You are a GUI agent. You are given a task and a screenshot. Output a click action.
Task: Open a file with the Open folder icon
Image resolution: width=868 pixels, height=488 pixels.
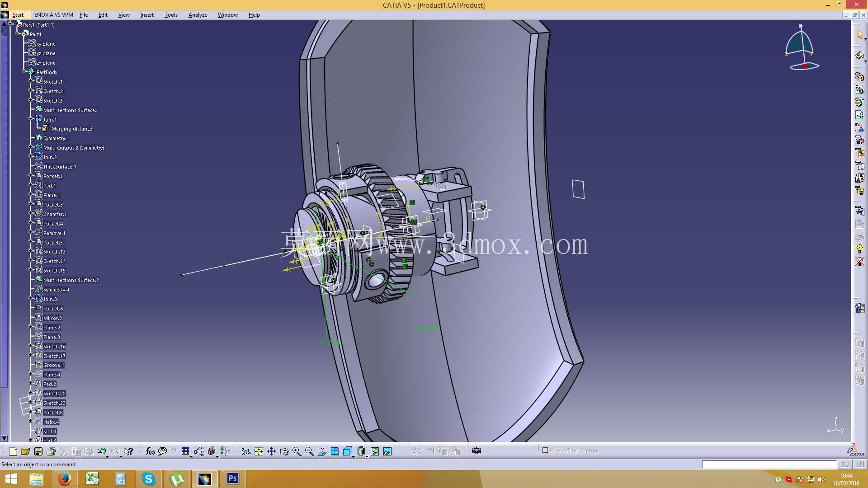click(x=25, y=451)
